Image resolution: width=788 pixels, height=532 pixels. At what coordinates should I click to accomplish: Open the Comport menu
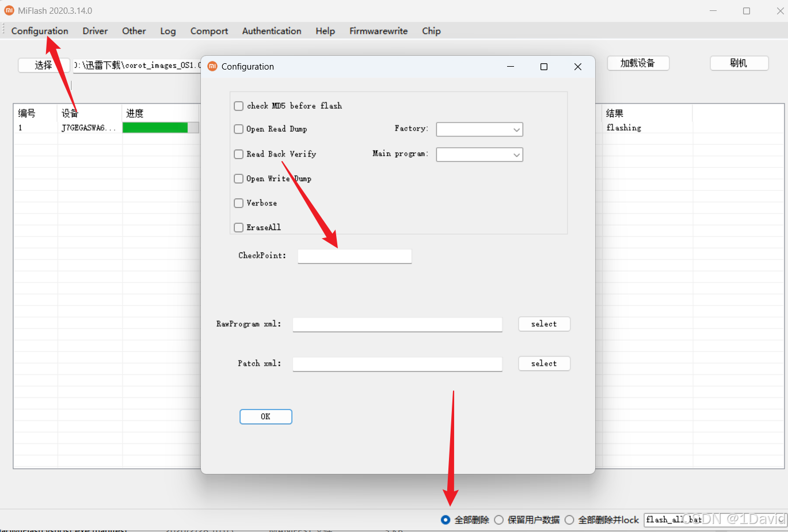(x=209, y=31)
